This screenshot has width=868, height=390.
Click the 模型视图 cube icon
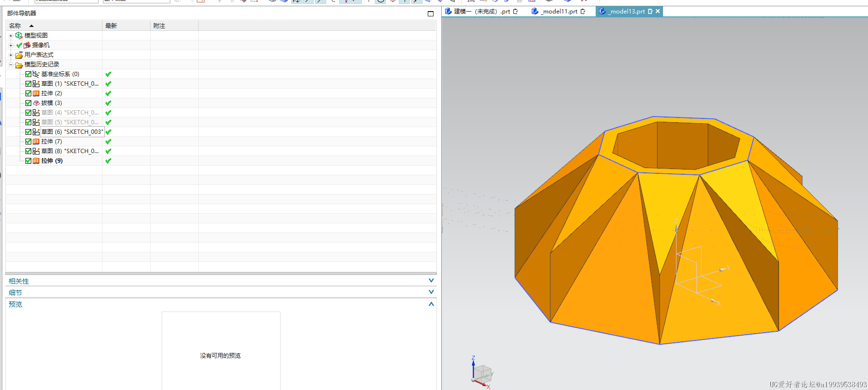point(19,36)
